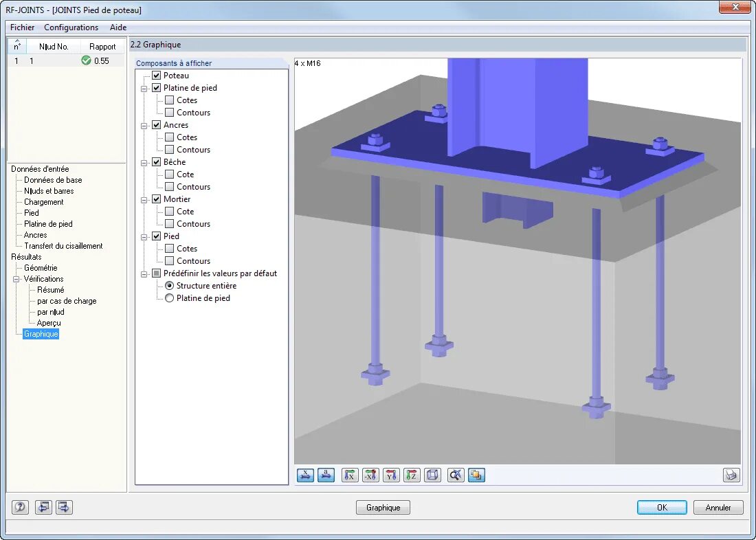Open the Configurations menu

71,27
